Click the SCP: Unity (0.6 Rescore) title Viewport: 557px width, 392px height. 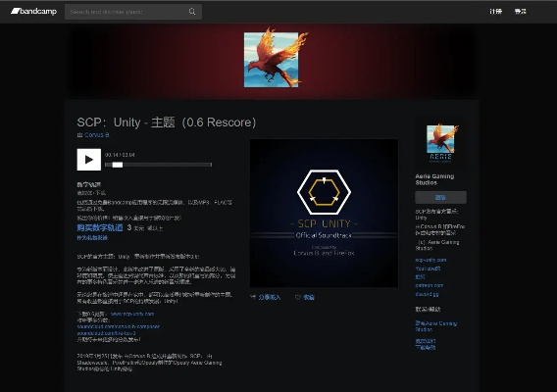[167, 122]
